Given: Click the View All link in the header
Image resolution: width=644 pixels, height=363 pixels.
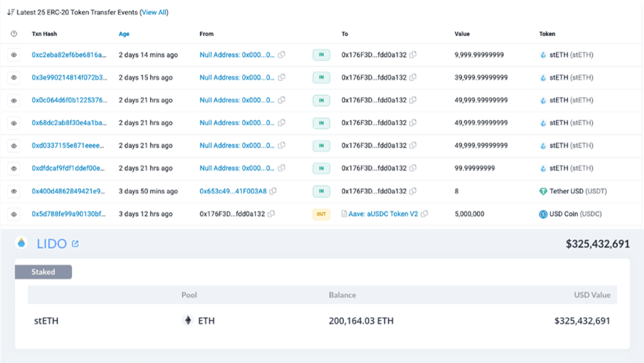Looking at the screenshot, I should click(154, 12).
